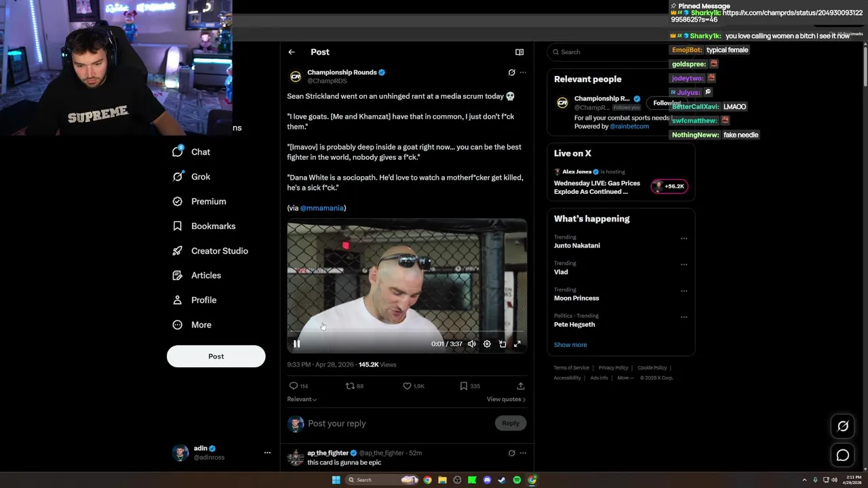The height and width of the screenshot is (488, 868).
Task: Open the Pete Hegseth trend
Action: (x=574, y=324)
